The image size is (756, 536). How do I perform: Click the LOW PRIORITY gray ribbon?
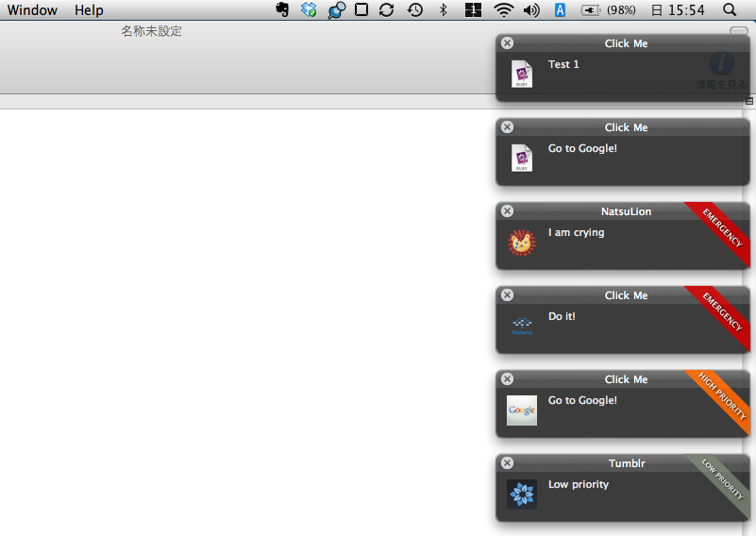(722, 480)
